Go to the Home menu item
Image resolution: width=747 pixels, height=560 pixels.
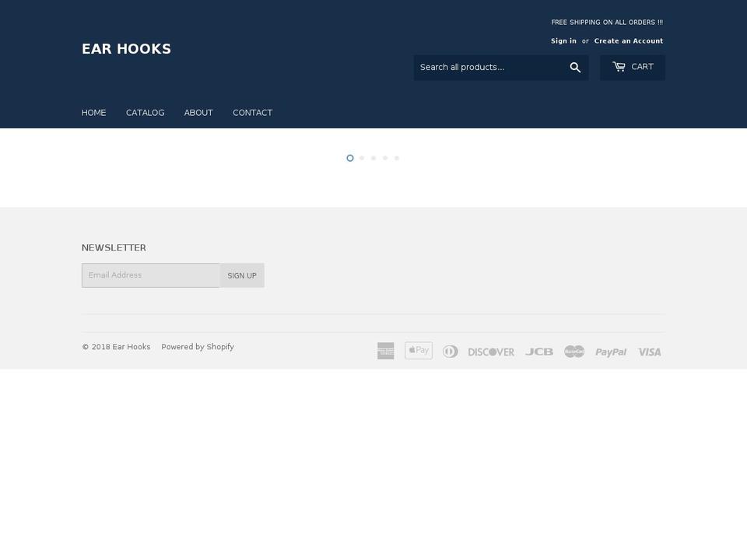[x=94, y=113]
